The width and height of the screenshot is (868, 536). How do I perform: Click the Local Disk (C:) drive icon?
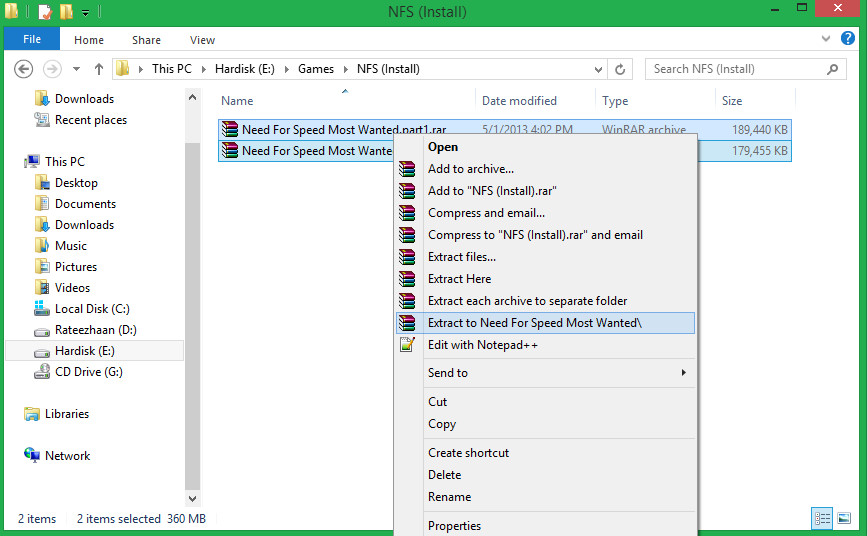42,308
